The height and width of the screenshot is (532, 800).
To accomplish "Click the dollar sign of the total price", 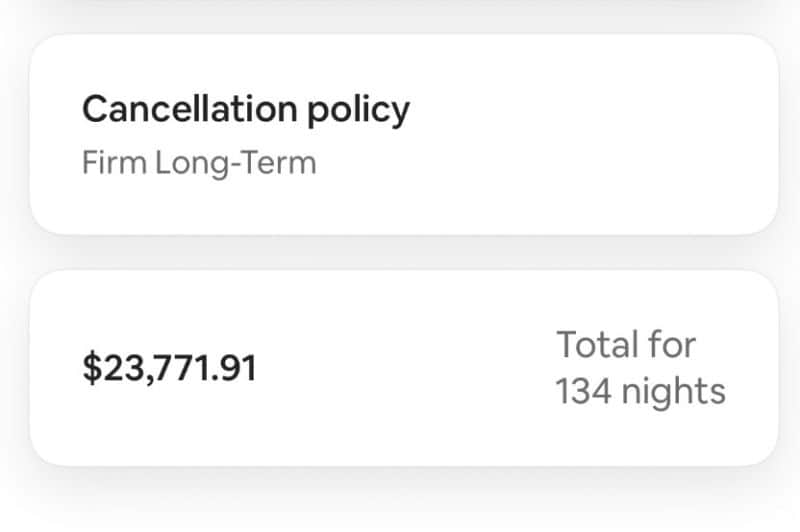I will 90,369.
